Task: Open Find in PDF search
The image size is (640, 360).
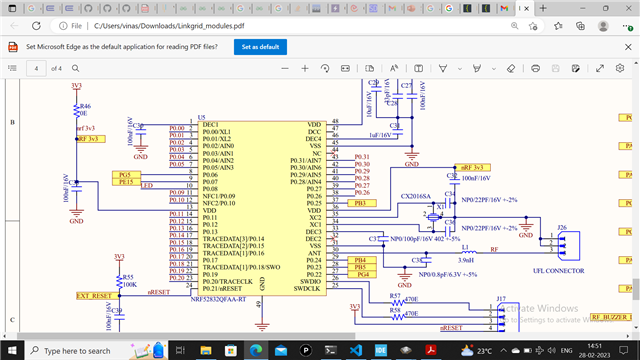Action: (76, 69)
